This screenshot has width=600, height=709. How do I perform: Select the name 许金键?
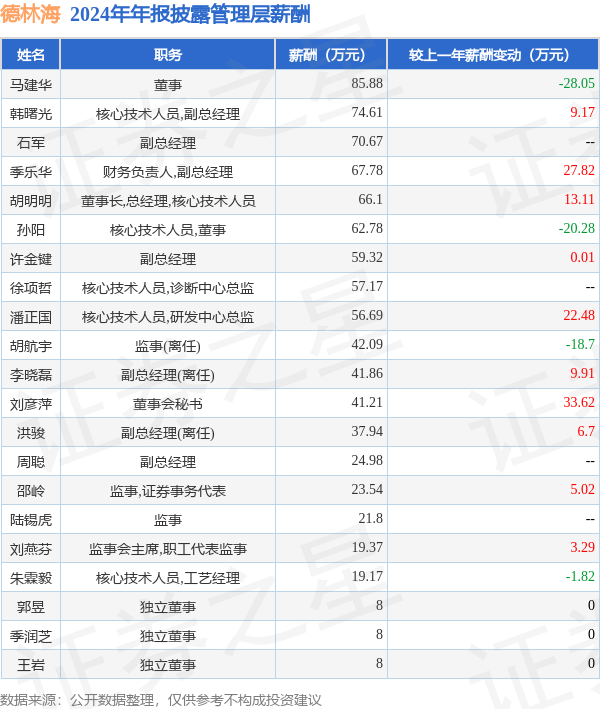tap(31, 259)
